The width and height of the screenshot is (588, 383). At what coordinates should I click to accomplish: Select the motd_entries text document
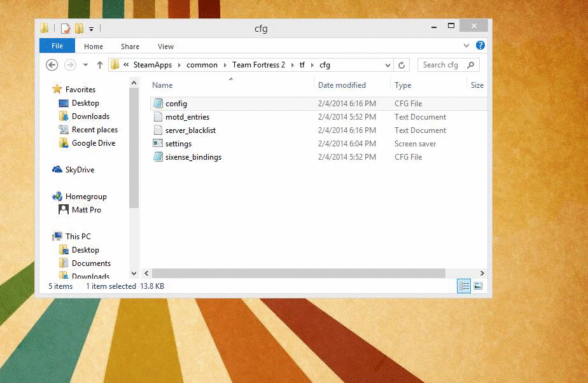pyautogui.click(x=319, y=117)
